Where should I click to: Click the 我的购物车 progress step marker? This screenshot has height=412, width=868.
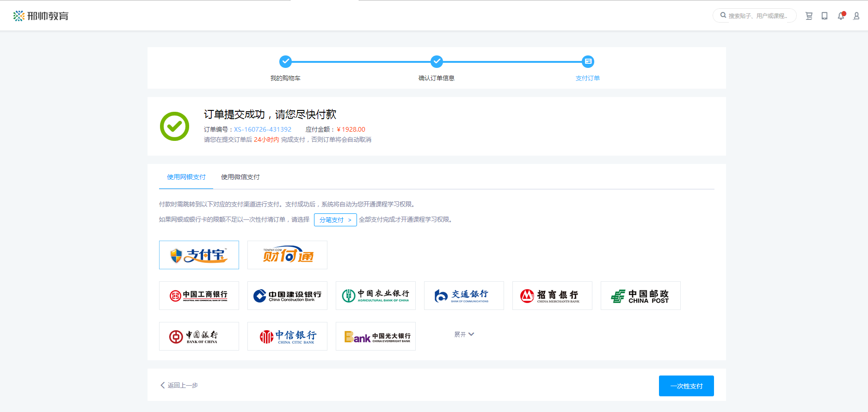285,61
